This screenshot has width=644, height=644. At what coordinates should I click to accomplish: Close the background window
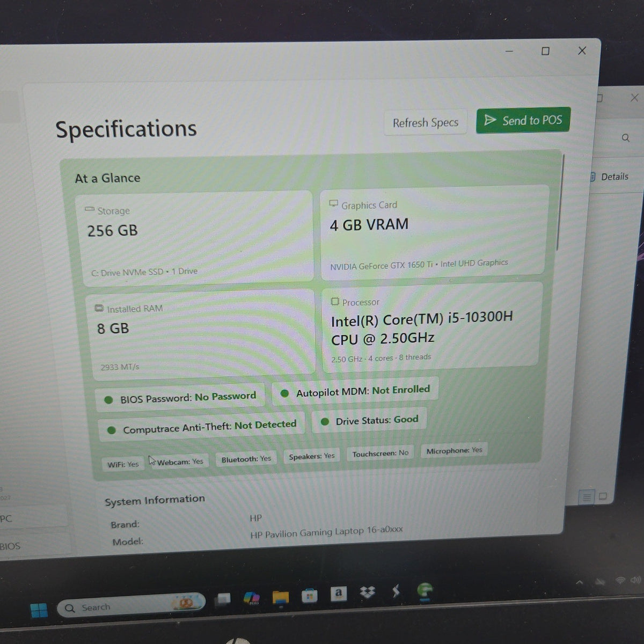635,97
